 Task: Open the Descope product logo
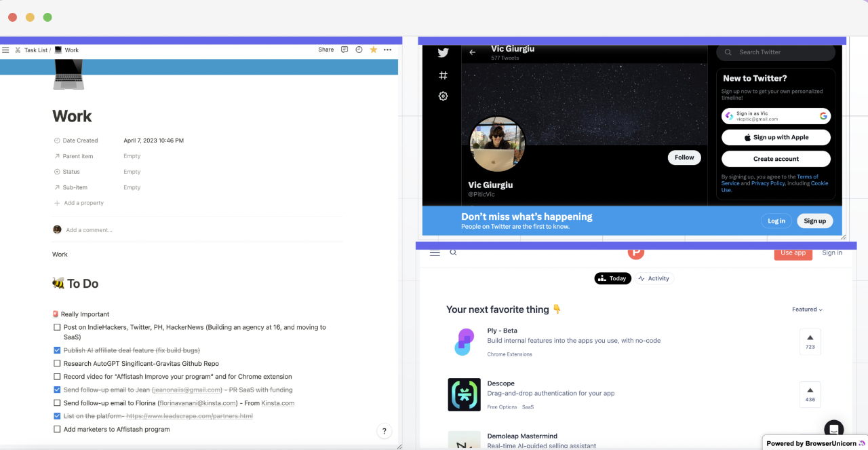[464, 394]
